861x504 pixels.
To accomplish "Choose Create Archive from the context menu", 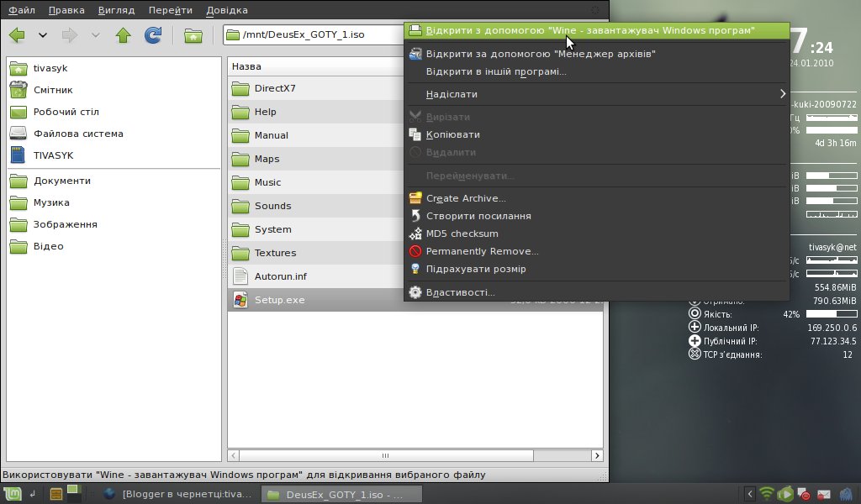I will click(x=596, y=198).
